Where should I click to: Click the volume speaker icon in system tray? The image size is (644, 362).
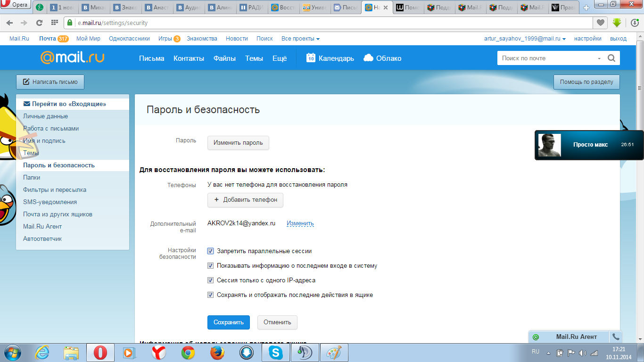tap(583, 353)
